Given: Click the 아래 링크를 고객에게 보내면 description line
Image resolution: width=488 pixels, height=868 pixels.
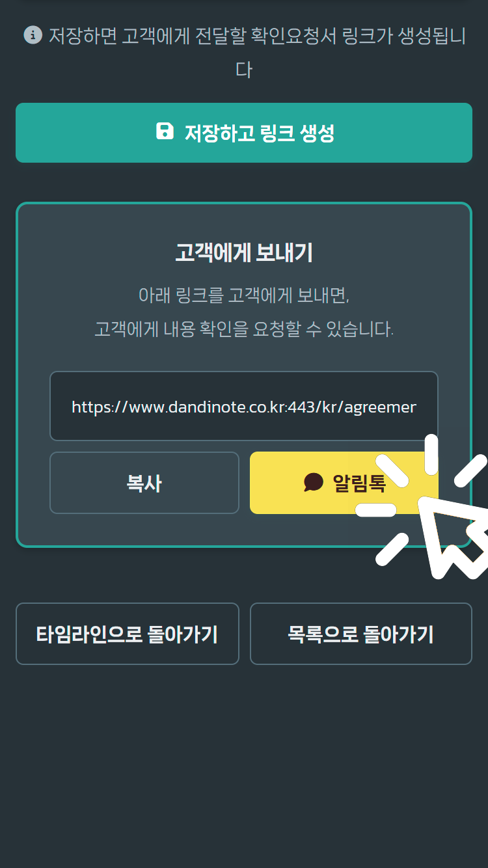Looking at the screenshot, I should [244, 295].
